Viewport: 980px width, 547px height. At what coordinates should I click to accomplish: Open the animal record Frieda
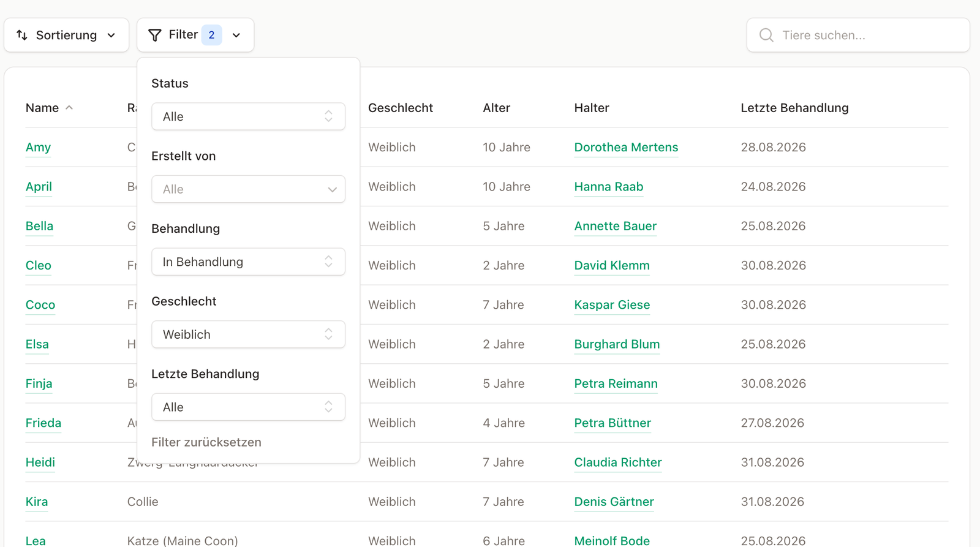click(x=43, y=423)
